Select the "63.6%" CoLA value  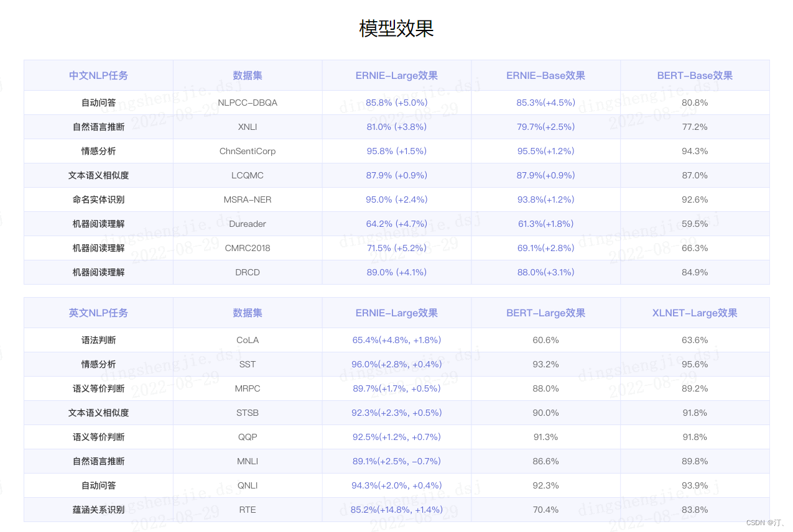coord(695,340)
